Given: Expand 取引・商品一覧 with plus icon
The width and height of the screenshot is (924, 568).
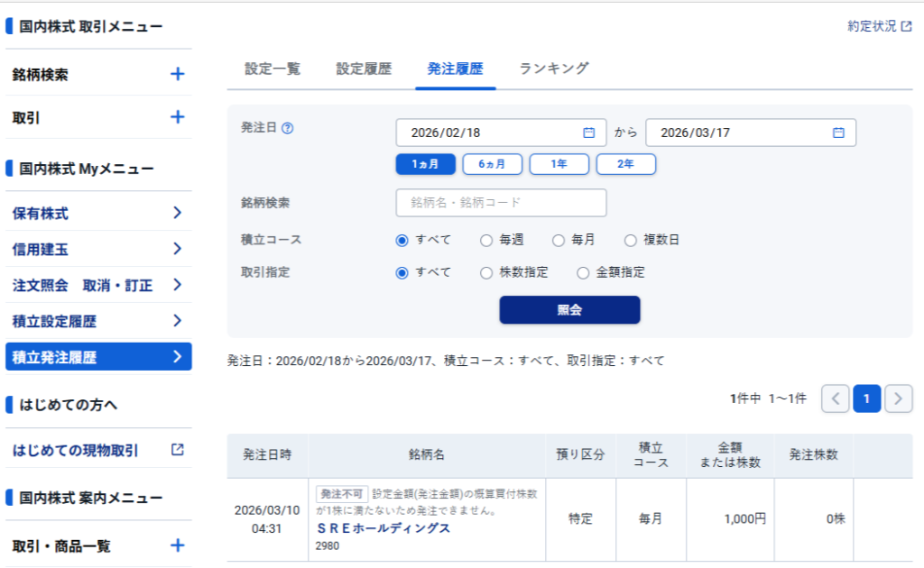Looking at the screenshot, I should (x=177, y=545).
